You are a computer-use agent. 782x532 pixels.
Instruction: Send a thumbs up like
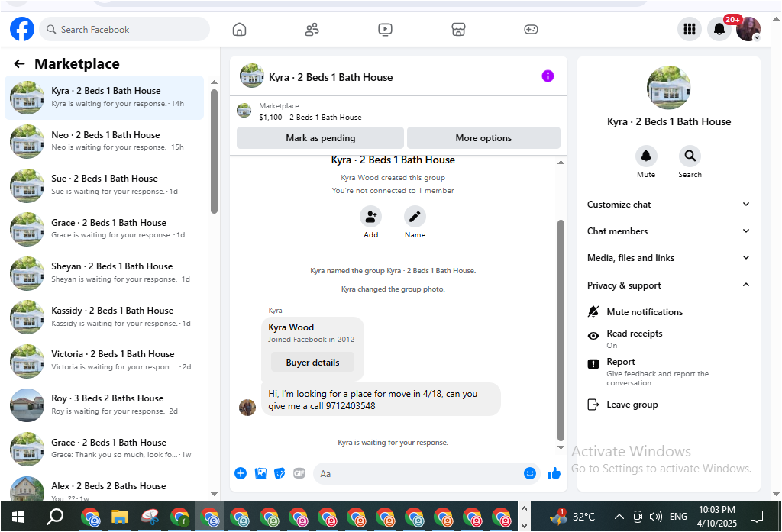click(554, 473)
